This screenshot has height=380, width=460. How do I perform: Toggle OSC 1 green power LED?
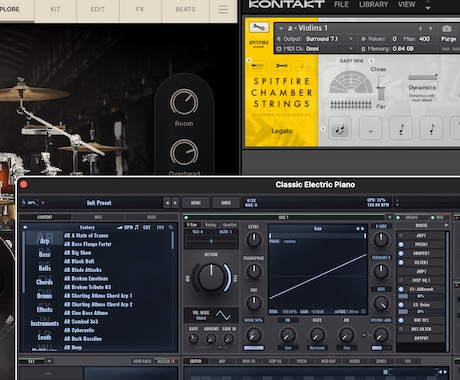(186, 217)
